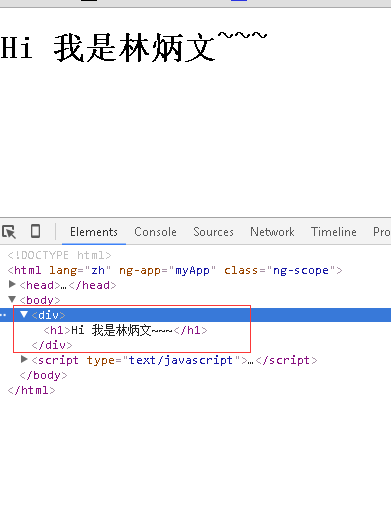This screenshot has height=511, width=391.
Task: Toggle the device mode phone icon
Action: click(x=35, y=231)
